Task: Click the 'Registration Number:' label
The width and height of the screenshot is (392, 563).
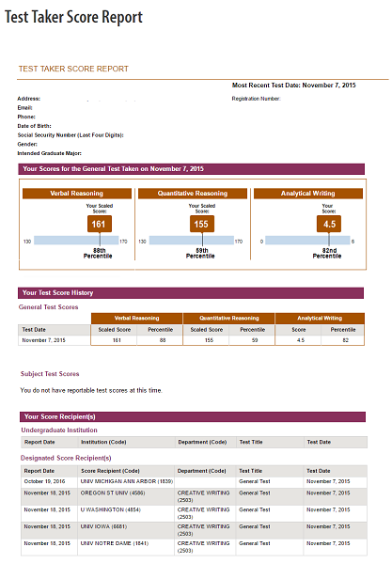Action: (x=256, y=99)
